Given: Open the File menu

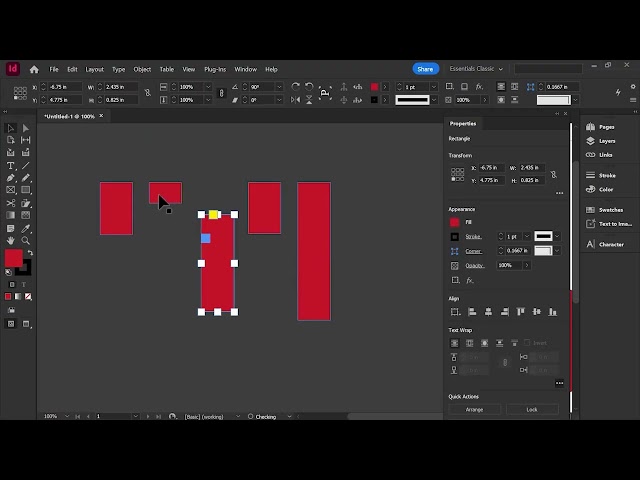Looking at the screenshot, I should coord(54,69).
